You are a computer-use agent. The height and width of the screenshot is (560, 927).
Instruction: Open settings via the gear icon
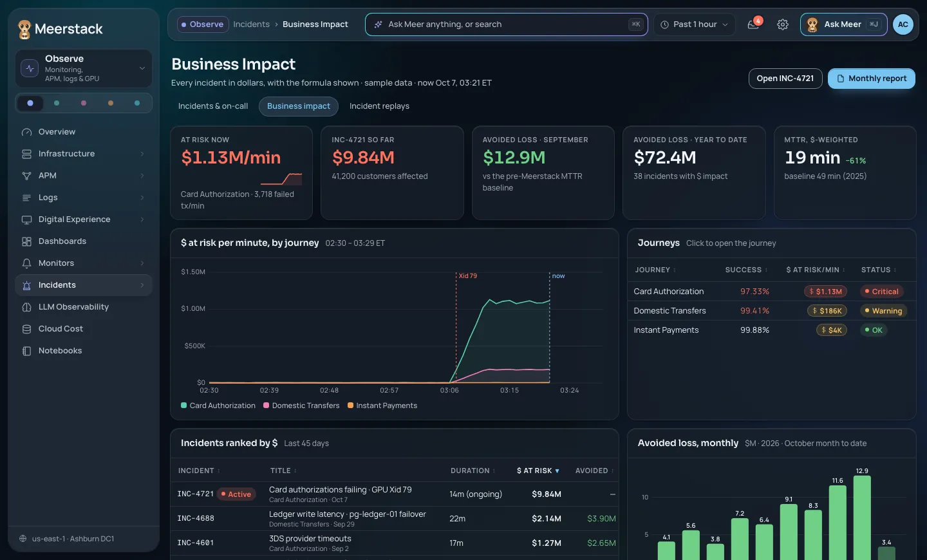(x=783, y=24)
